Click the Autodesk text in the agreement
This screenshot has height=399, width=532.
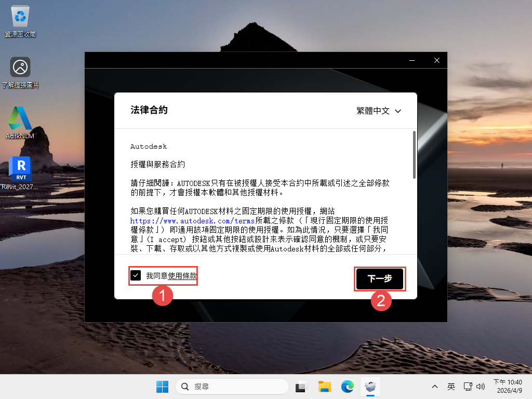point(149,147)
